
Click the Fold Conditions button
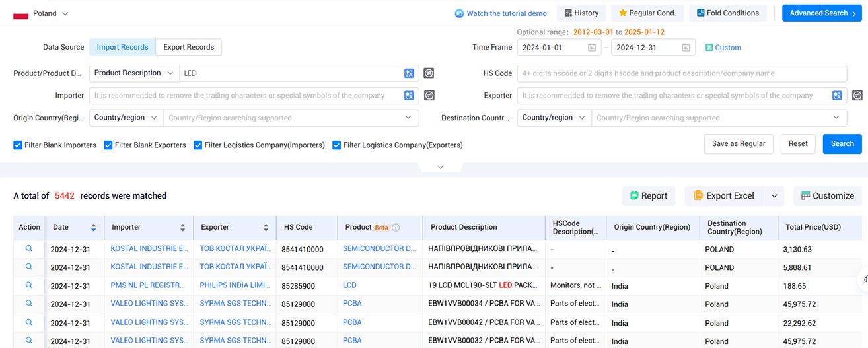tap(728, 13)
